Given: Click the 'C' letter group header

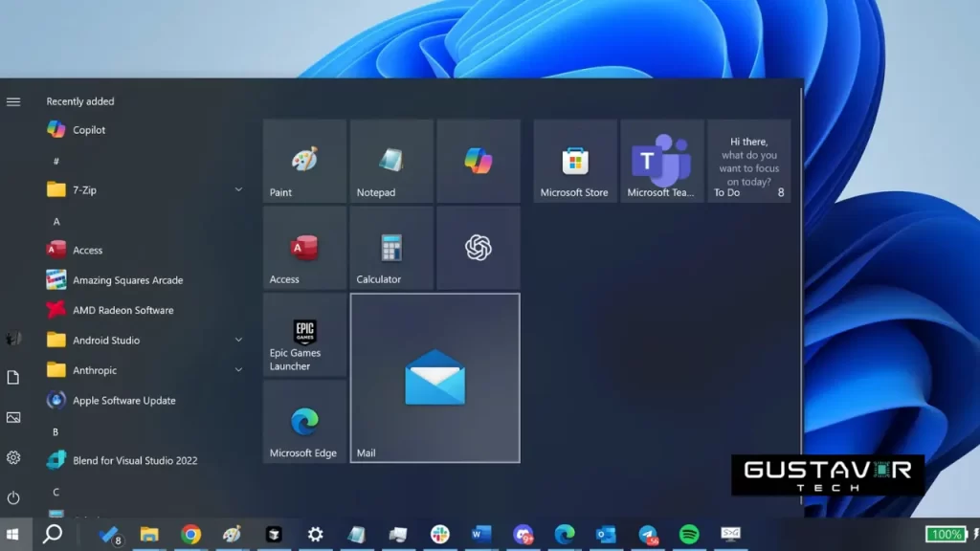Looking at the screenshot, I should tap(56, 492).
